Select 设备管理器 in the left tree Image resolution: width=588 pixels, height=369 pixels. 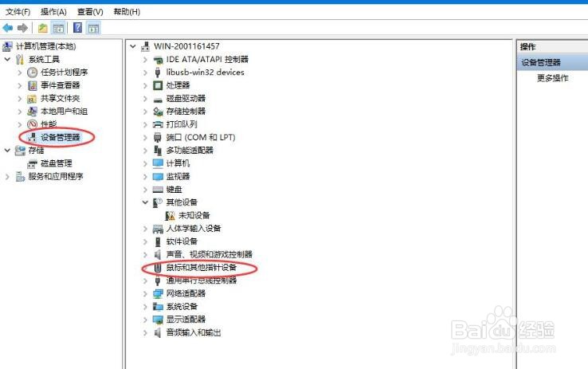61,137
